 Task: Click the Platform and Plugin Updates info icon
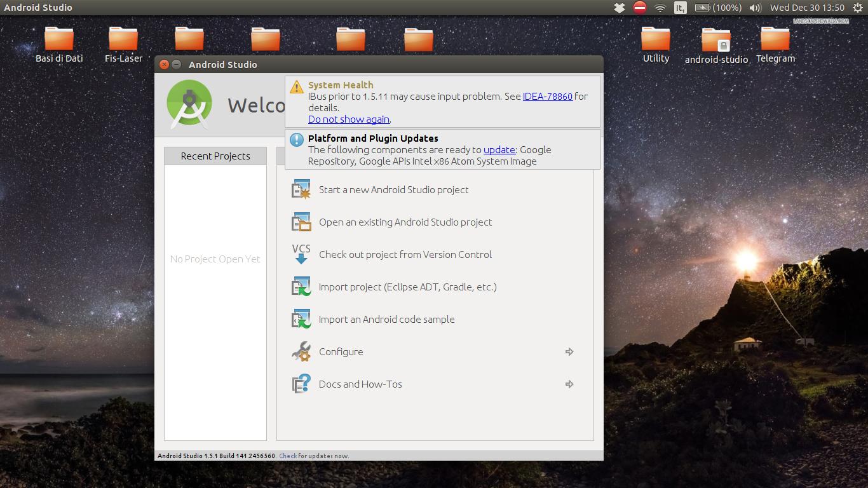(296, 140)
